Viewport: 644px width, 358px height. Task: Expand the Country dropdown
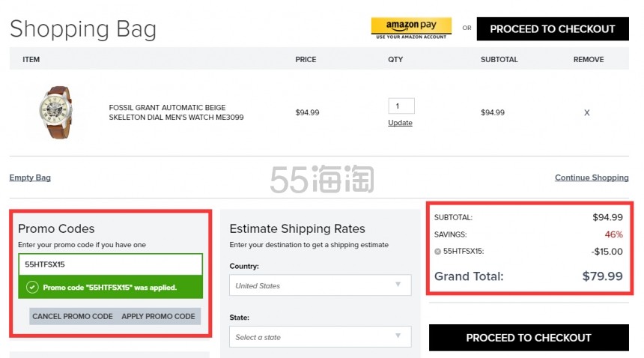click(x=320, y=285)
